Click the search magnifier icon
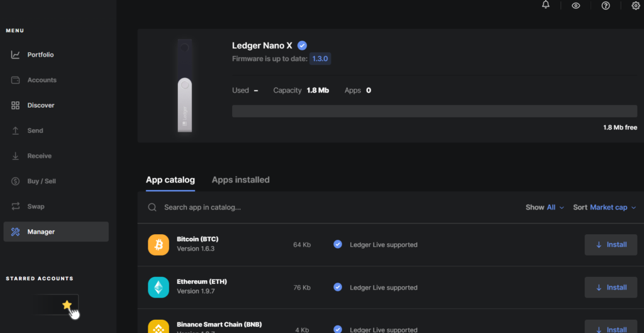Image resolution: width=644 pixels, height=333 pixels. (x=152, y=207)
